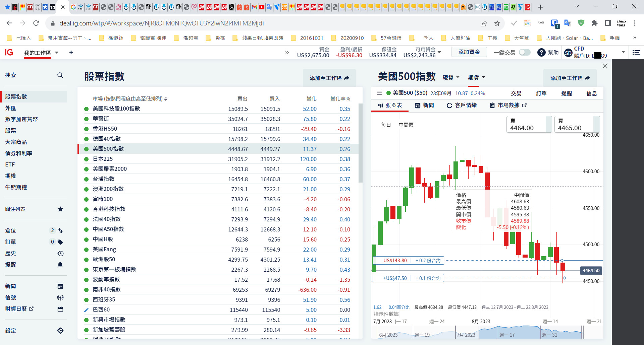Change the 中間價 price type
The height and width of the screenshot is (345, 644).
[406, 125]
